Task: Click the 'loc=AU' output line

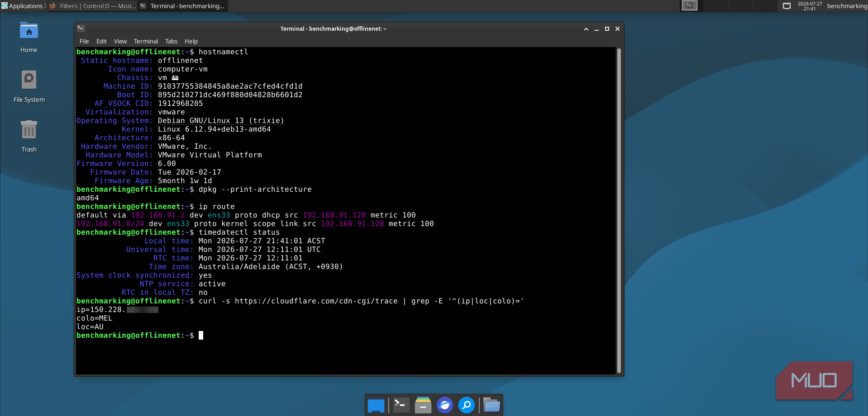Action: pyautogui.click(x=90, y=327)
